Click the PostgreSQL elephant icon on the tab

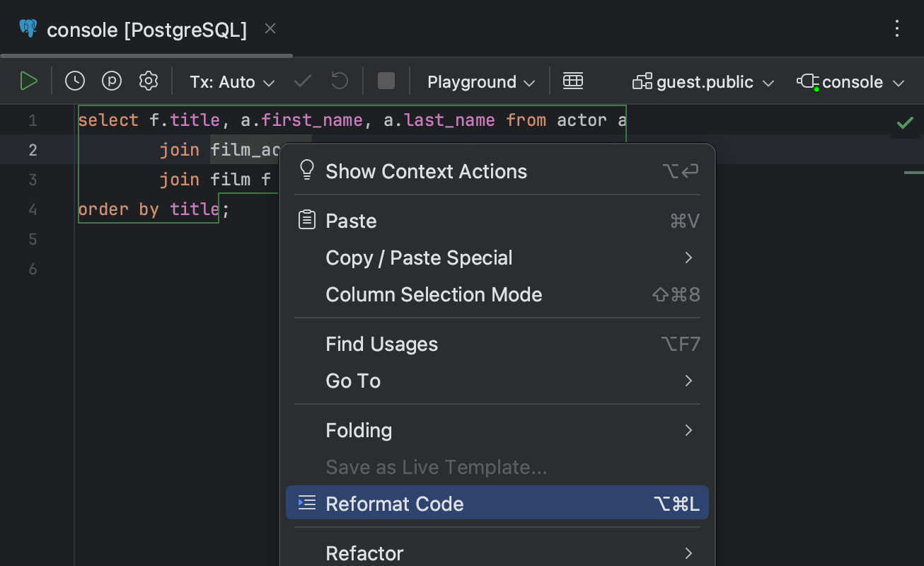[x=28, y=28]
